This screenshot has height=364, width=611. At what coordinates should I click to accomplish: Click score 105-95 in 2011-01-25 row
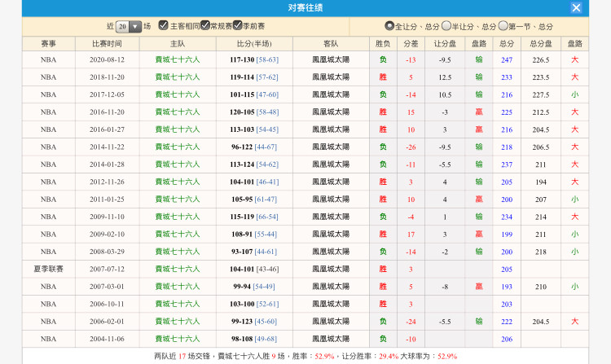[x=242, y=200]
